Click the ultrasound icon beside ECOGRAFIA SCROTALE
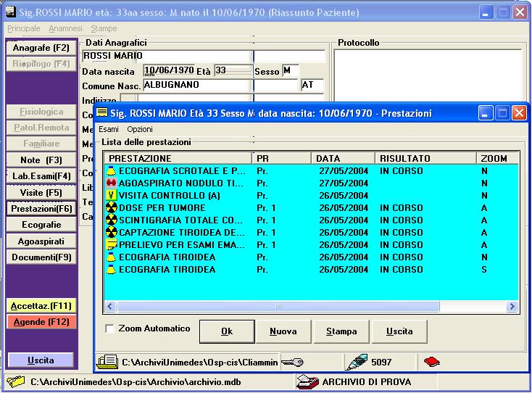 (112, 171)
